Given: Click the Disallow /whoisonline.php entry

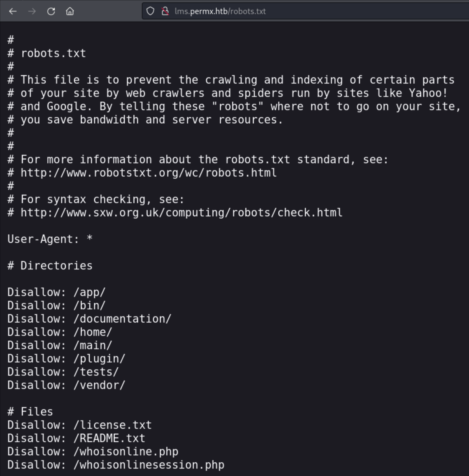Looking at the screenshot, I should (93, 452).
